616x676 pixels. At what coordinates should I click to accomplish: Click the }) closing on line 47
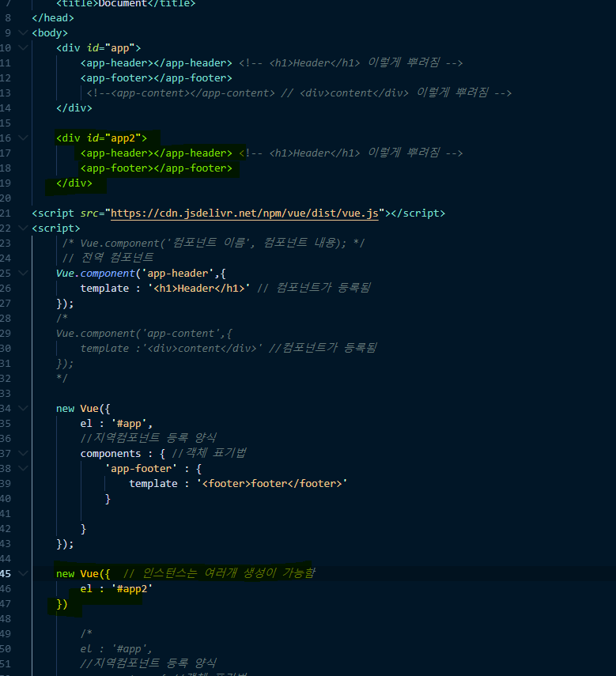pos(62,604)
